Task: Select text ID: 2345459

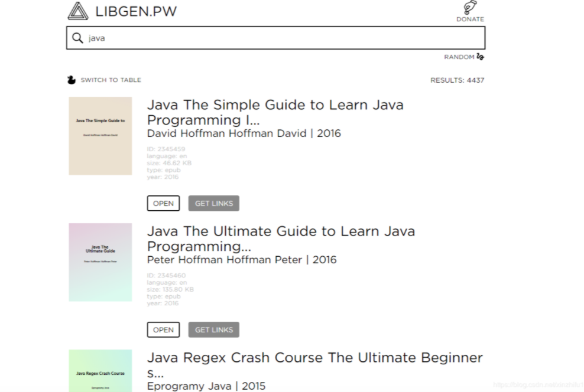Action: (166, 149)
